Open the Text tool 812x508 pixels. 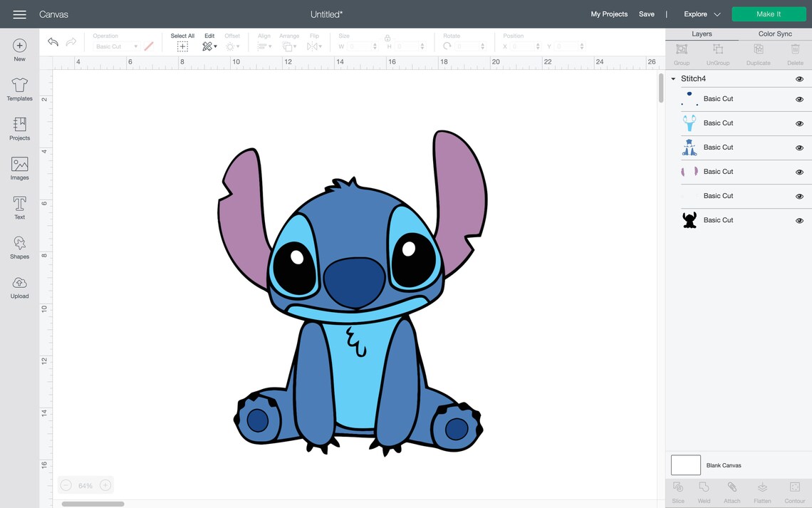pyautogui.click(x=19, y=207)
